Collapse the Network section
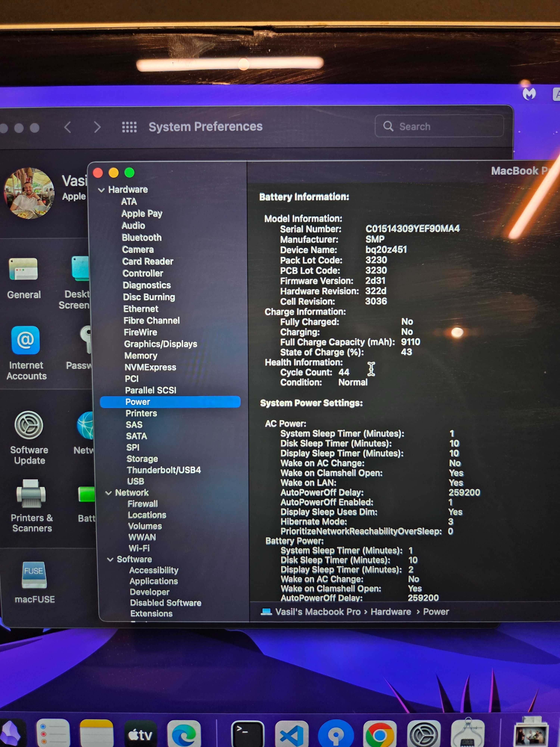 tap(109, 493)
